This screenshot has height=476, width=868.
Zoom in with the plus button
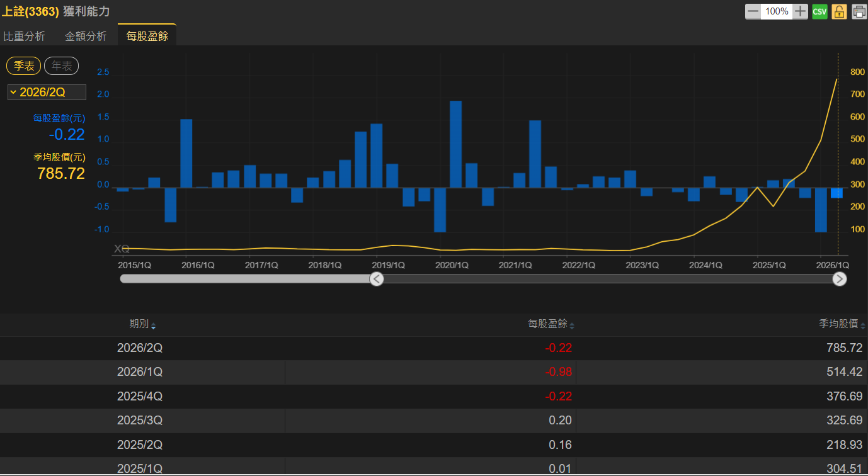(x=800, y=11)
